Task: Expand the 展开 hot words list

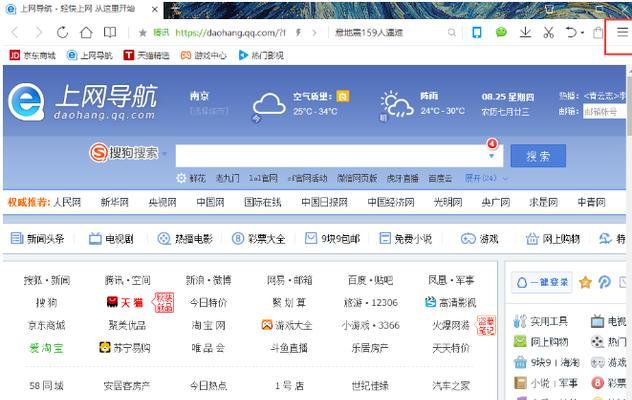Action: coord(486,178)
